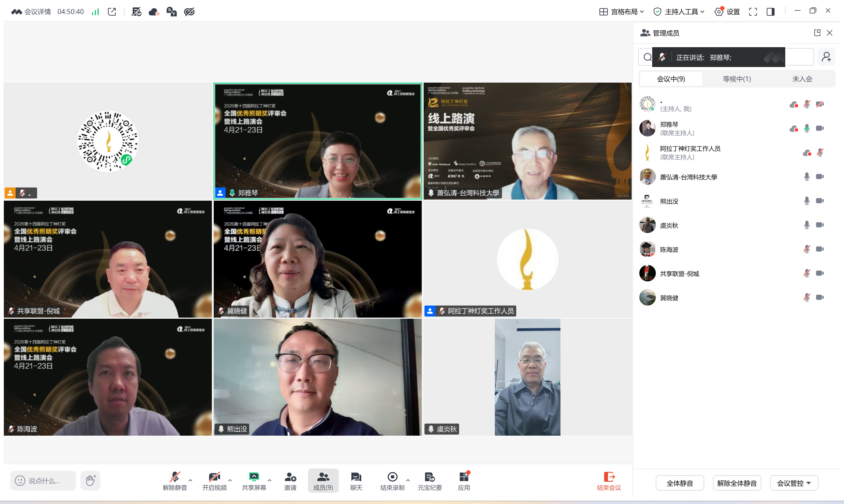
Task: Unmute my microphone
Action: click(175, 480)
